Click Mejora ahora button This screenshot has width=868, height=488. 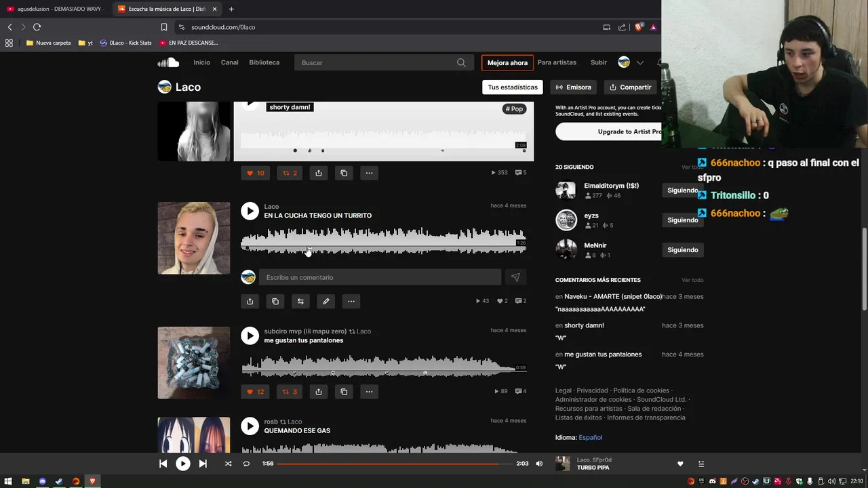tap(507, 62)
